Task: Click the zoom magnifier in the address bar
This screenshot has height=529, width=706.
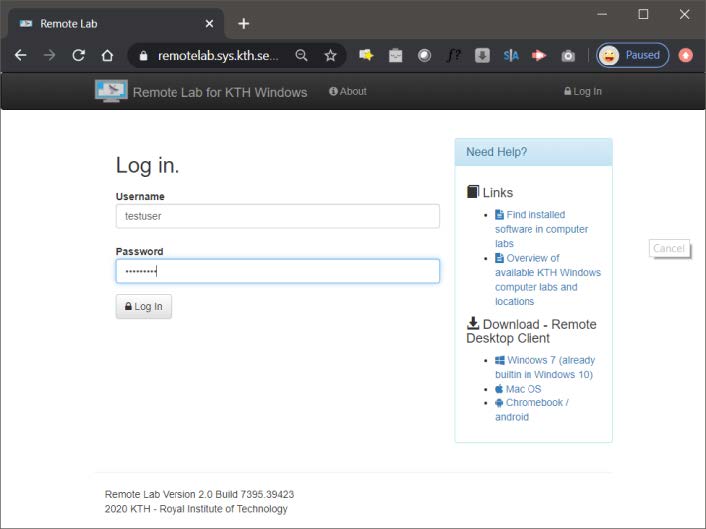Action: click(x=301, y=56)
